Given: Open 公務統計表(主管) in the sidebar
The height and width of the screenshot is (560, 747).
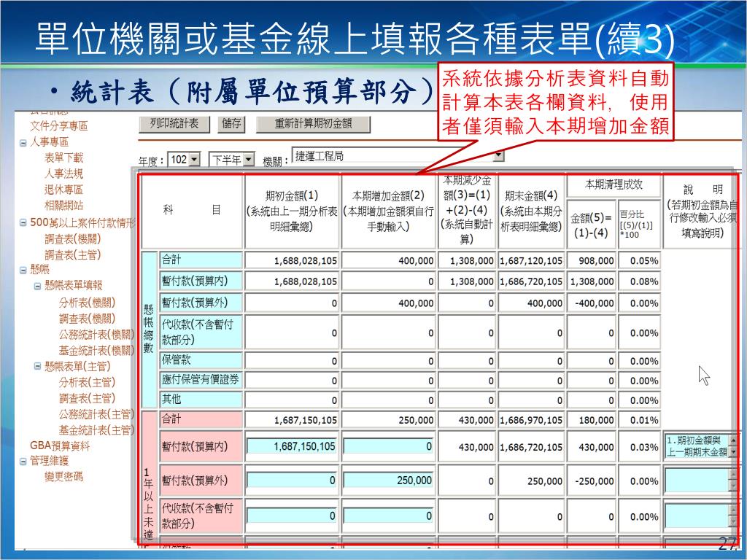Looking at the screenshot, I should click(96, 414).
